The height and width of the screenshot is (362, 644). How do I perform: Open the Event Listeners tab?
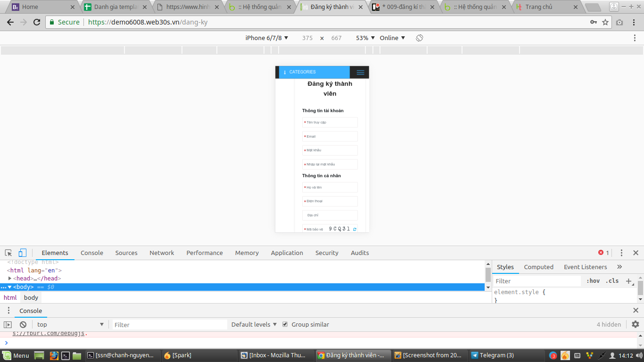click(585, 267)
